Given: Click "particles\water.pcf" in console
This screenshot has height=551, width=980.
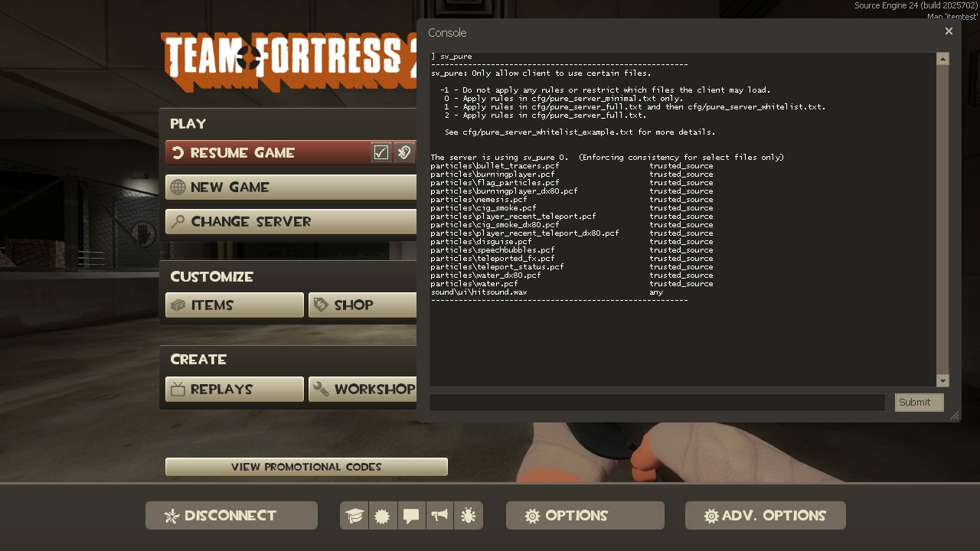Looking at the screenshot, I should point(474,284).
